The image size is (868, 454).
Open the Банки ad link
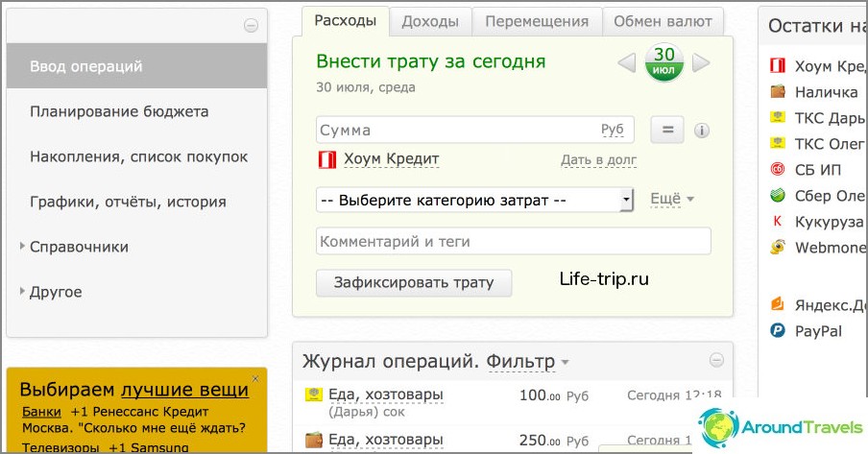41,412
